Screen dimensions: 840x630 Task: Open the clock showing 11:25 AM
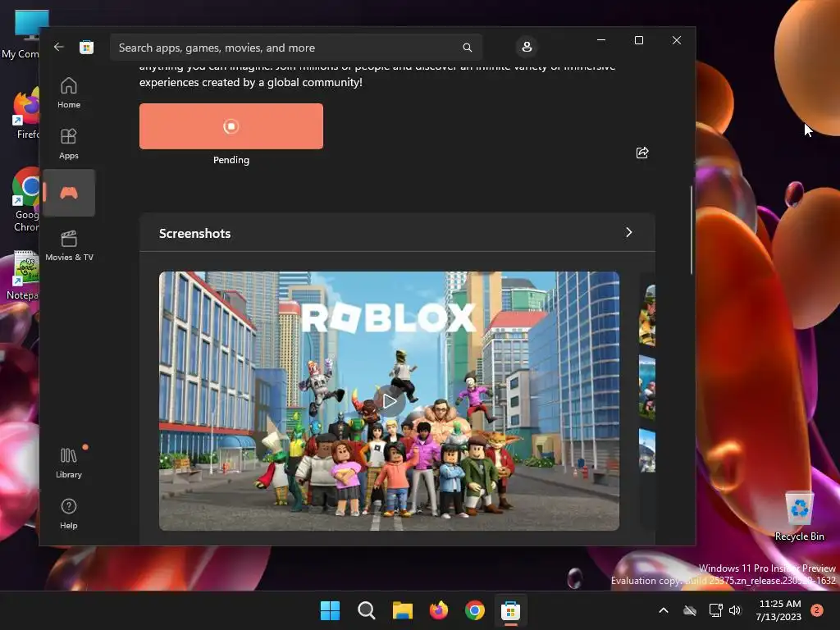point(778,610)
